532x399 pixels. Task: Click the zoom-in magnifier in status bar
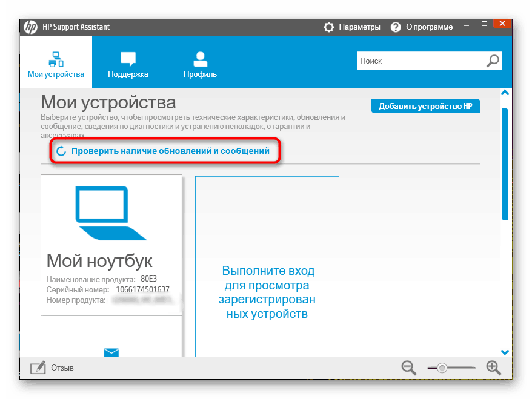point(493,368)
